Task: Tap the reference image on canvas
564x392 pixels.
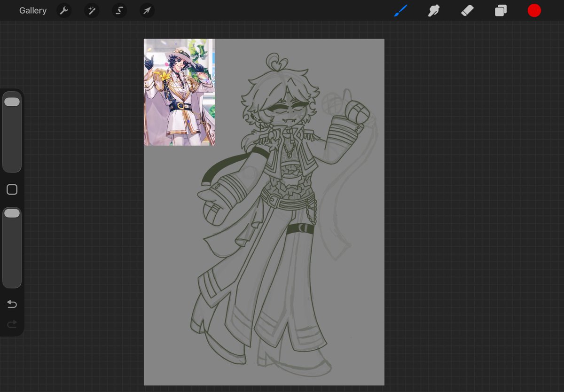Action: [179, 92]
